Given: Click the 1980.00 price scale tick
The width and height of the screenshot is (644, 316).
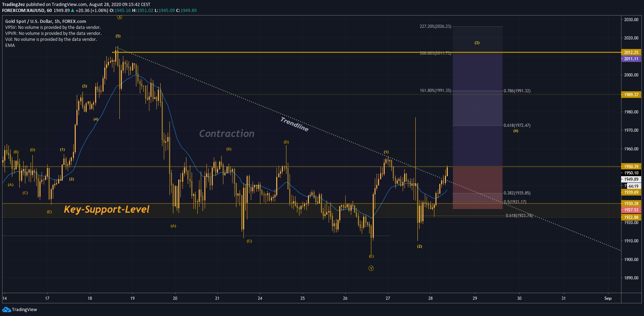Looking at the screenshot, I should (631, 112).
